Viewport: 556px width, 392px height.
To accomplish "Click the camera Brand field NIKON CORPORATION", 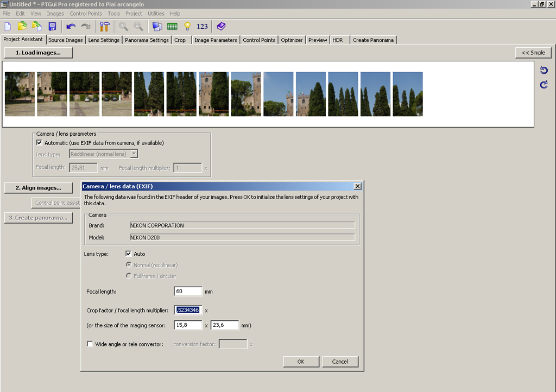I will click(x=242, y=225).
